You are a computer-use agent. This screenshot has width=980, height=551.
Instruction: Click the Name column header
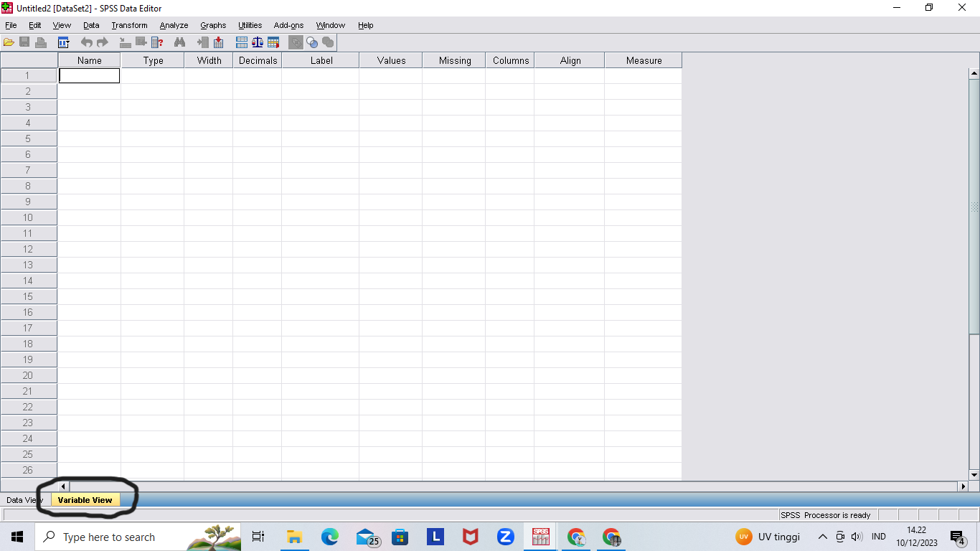pyautogui.click(x=90, y=60)
